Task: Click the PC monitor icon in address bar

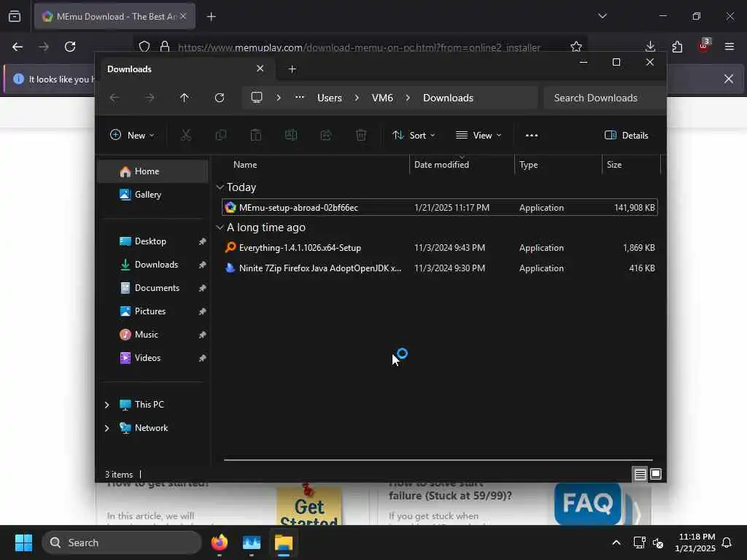Action: [x=257, y=98]
